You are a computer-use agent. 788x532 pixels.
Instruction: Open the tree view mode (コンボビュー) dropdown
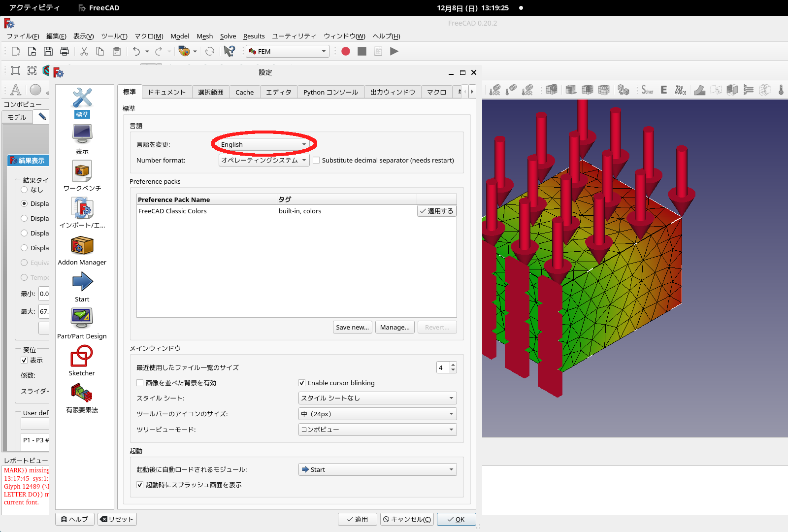tap(378, 430)
